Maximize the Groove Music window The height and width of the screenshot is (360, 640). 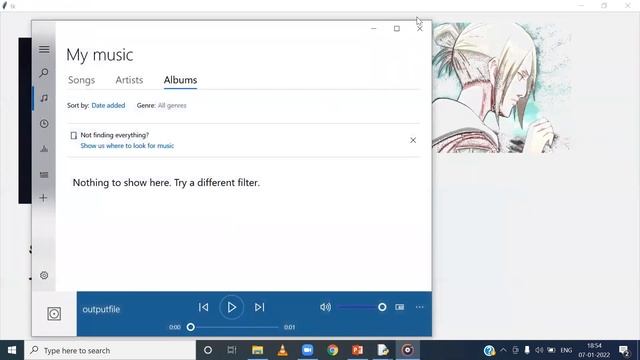point(397,29)
